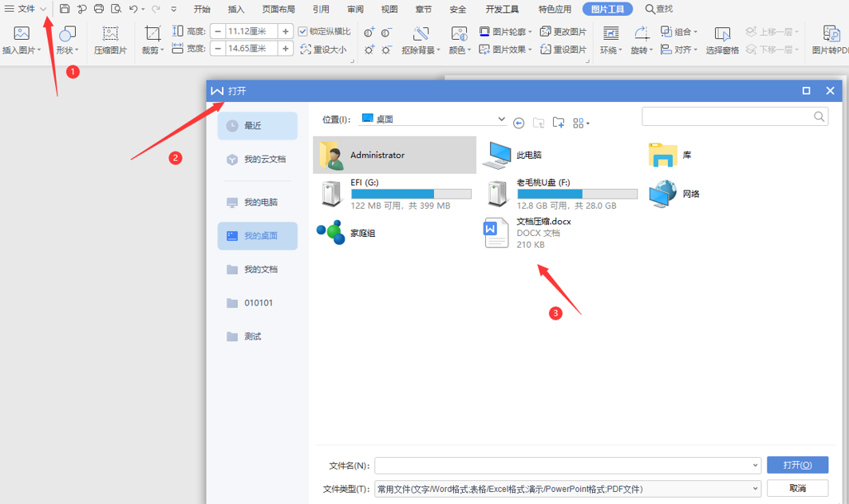Select the 图片工具 tab

point(607,9)
